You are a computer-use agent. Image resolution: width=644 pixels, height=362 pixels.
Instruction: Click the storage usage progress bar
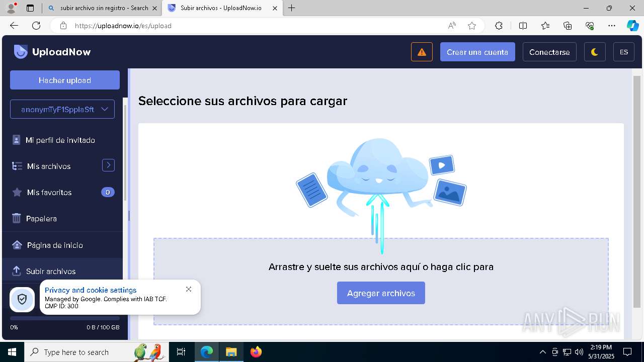tap(65, 318)
